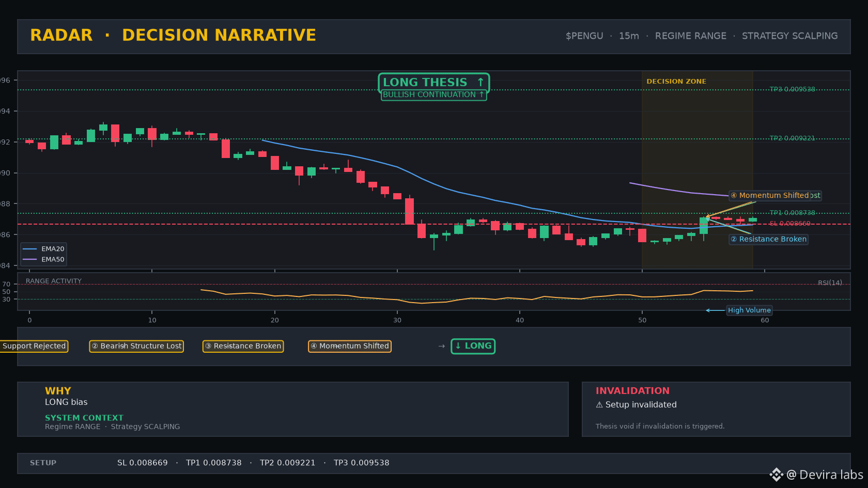The width and height of the screenshot is (868, 488).
Task: Click the $PENGU ticker in header
Action: [x=584, y=36]
